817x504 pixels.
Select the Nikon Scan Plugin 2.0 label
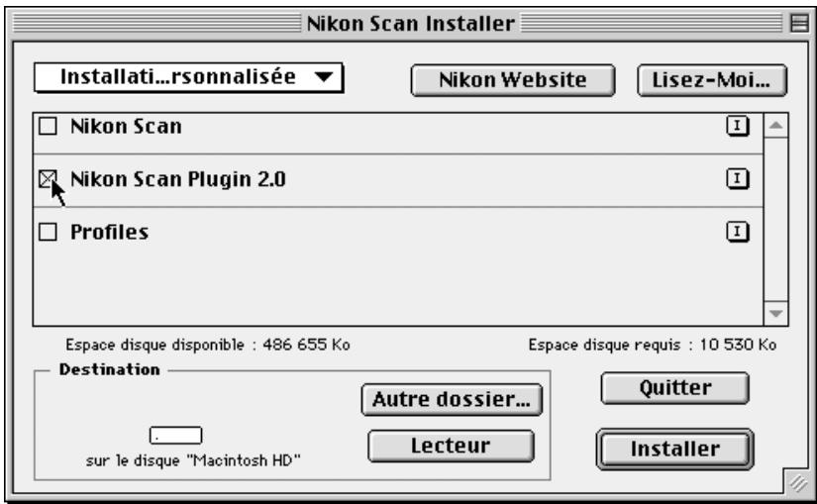point(177,179)
